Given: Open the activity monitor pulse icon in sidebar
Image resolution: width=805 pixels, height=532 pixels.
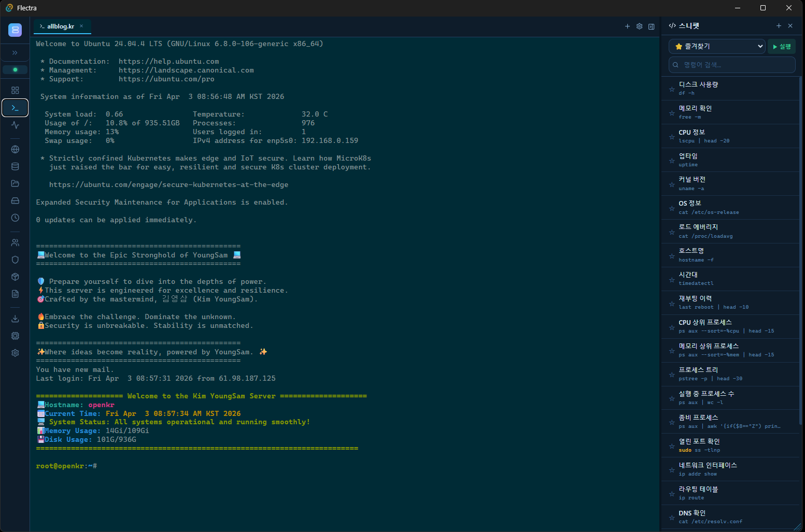Looking at the screenshot, I should (15, 125).
